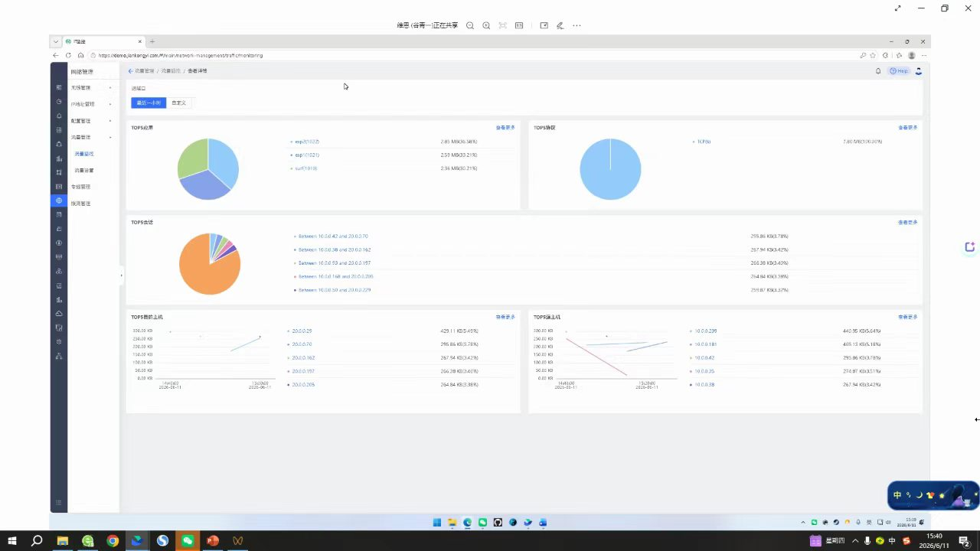Switch to the 自定义 time range tab
This screenshot has height=551, width=980.
pyautogui.click(x=178, y=103)
